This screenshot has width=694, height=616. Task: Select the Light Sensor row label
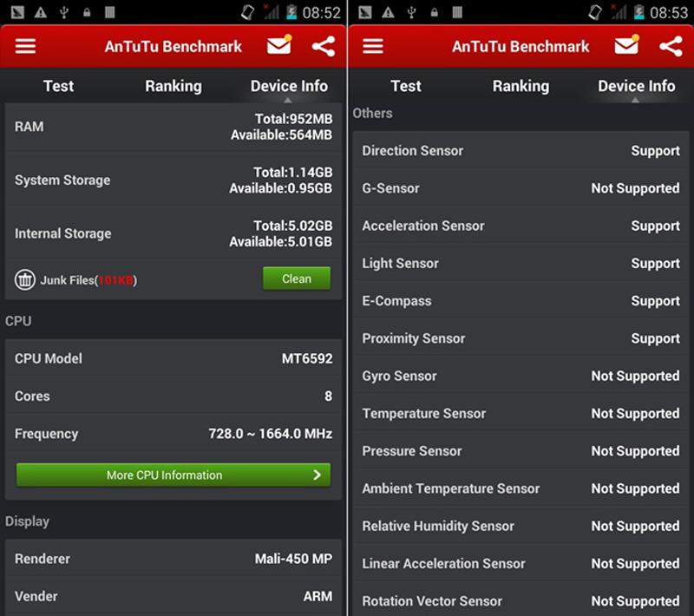pyautogui.click(x=400, y=263)
